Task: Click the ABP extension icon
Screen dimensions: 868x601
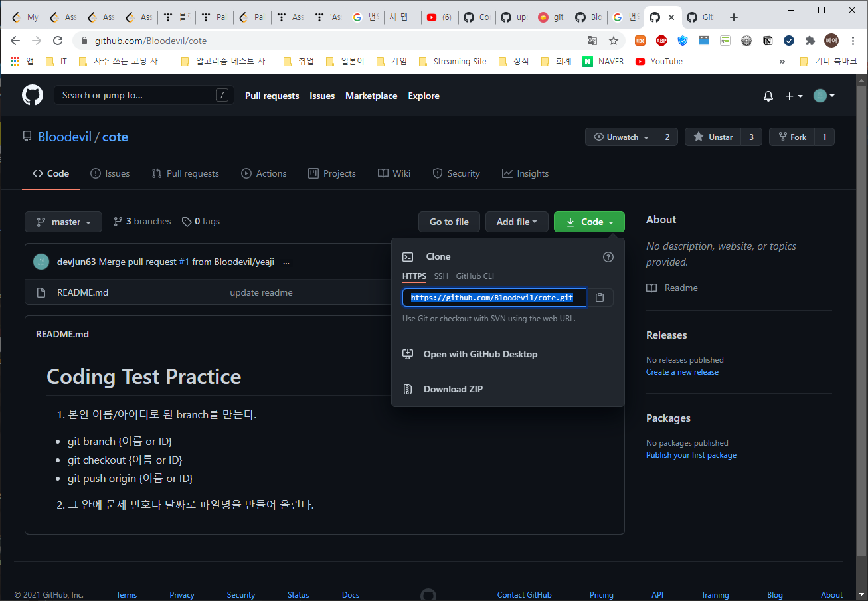Action: [661, 41]
